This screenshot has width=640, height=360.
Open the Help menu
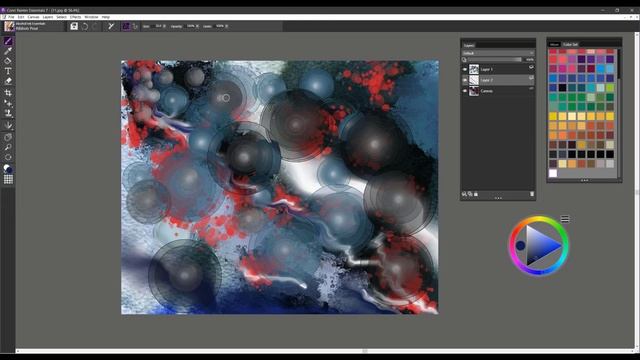(106, 17)
